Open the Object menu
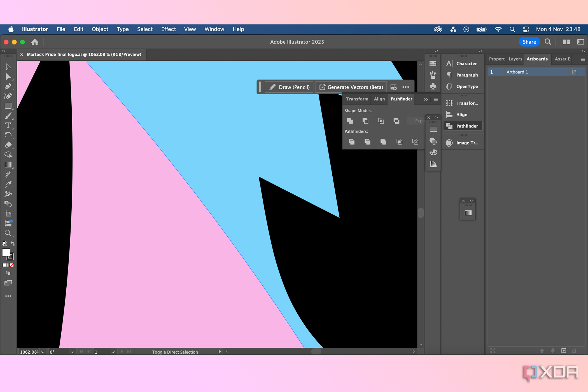Viewport: 588px width, 392px height. coord(100,29)
